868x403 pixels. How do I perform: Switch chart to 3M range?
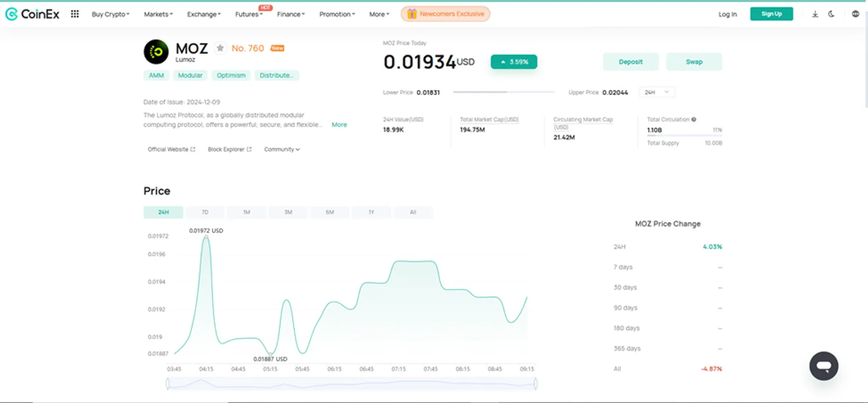pos(288,212)
